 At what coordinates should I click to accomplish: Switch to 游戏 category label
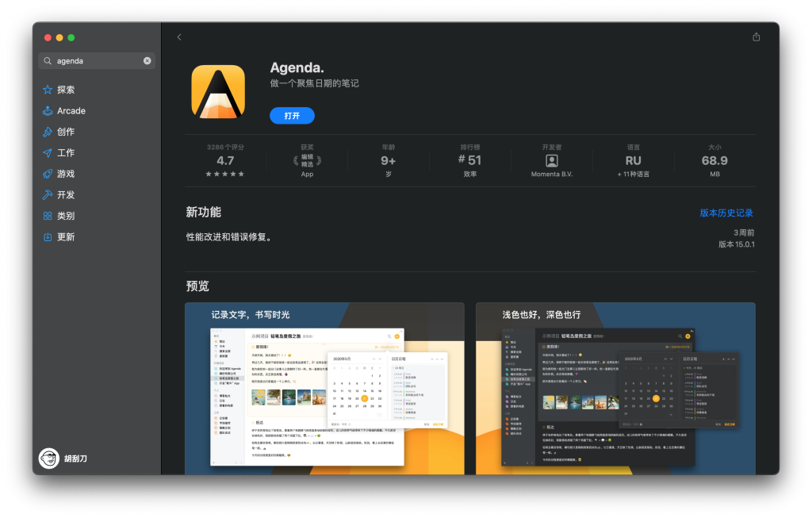point(66,174)
